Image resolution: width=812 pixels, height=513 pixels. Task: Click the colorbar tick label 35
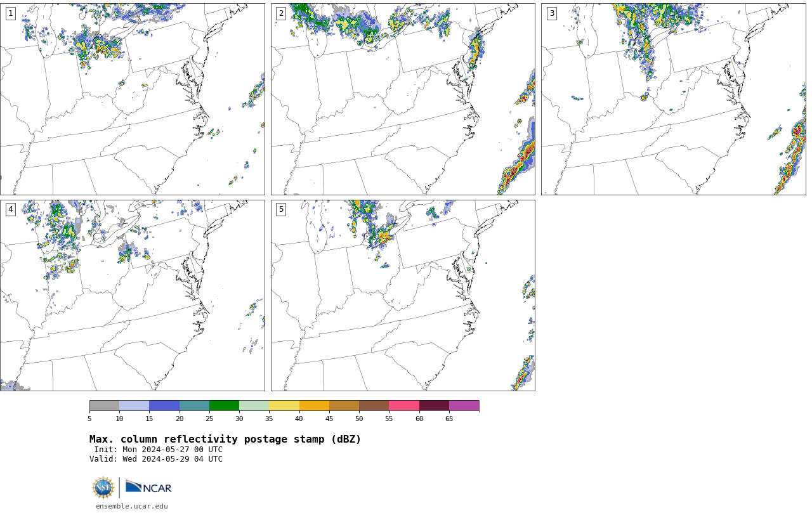coord(269,419)
